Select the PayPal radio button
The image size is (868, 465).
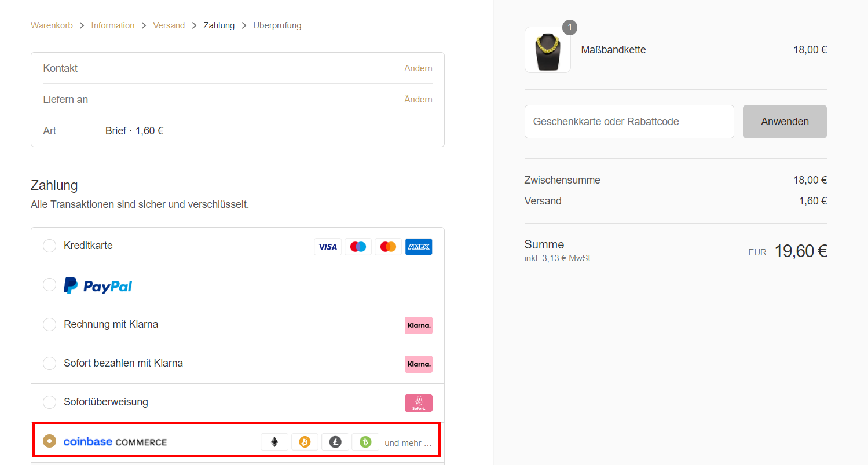[x=50, y=285]
